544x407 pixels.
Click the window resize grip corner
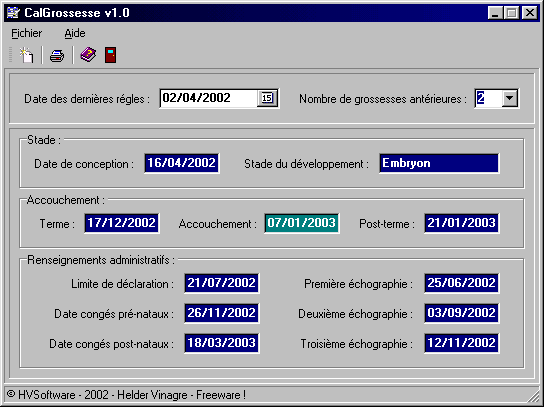pos(534,395)
